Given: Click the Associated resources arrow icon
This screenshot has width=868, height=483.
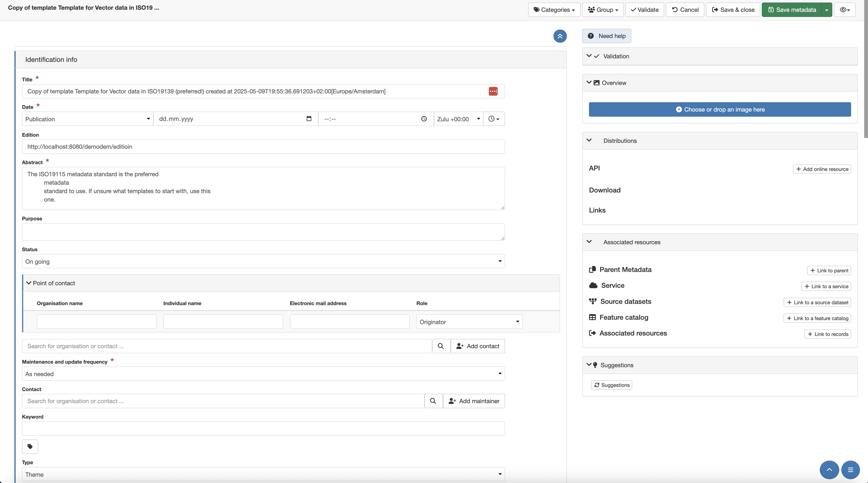Looking at the screenshot, I should (592, 333).
